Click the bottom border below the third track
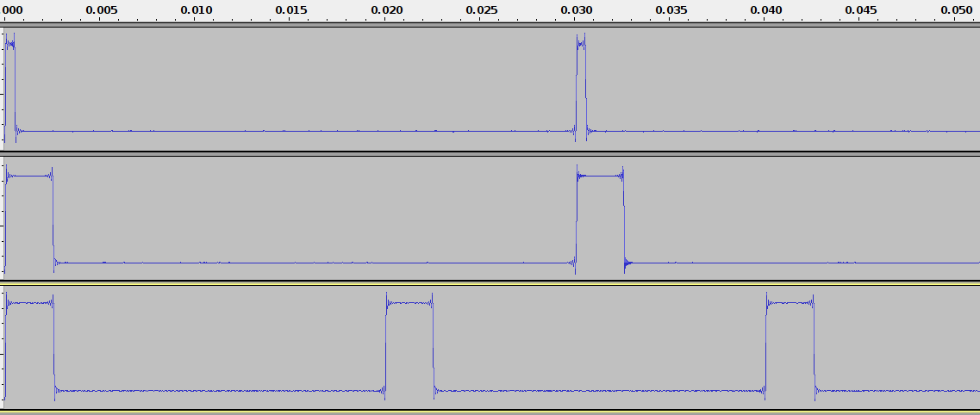The image size is (980, 415). tap(490, 412)
